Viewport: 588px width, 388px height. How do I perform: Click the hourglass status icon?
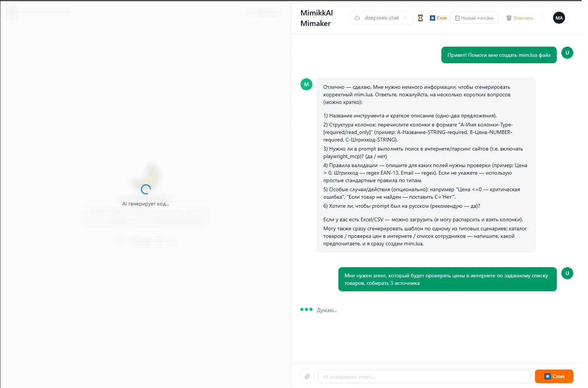coord(420,18)
